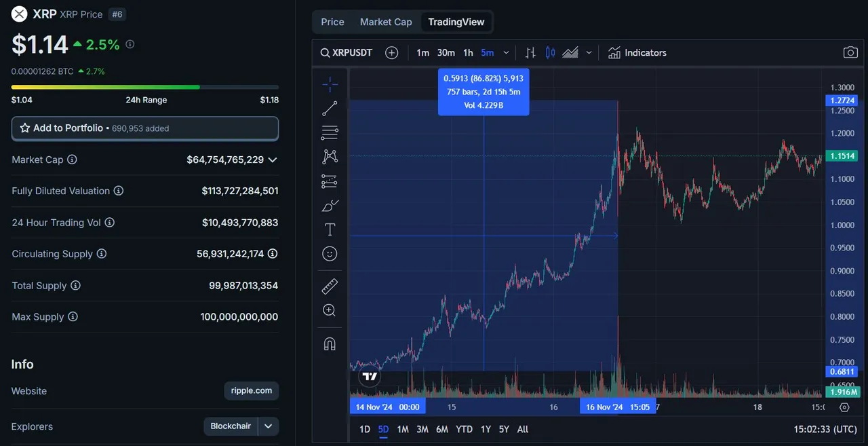This screenshot has width=868, height=446.
Task: Open the Fib retracement tool
Action: pyautogui.click(x=330, y=132)
